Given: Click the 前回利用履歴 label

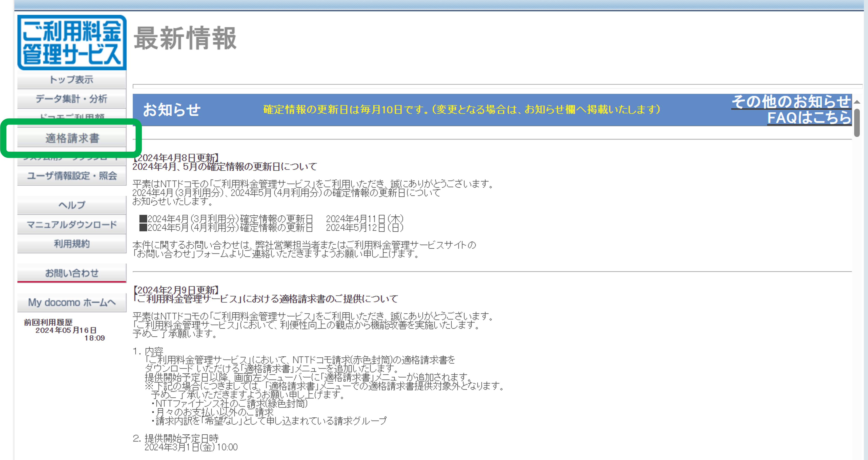Looking at the screenshot, I should 48,322.
